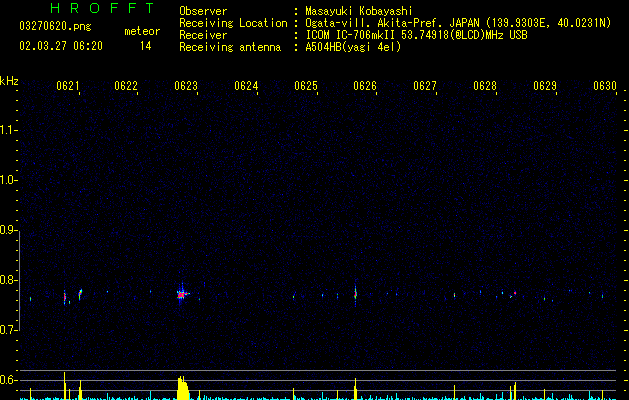Click the 0.9 kHz axis label

(x=8, y=229)
